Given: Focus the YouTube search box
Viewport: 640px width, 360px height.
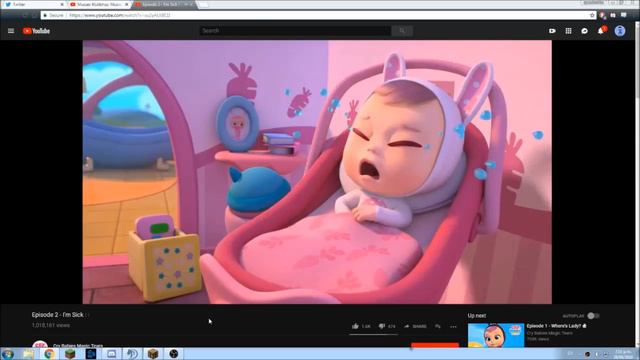Looking at the screenshot, I should pos(295,31).
